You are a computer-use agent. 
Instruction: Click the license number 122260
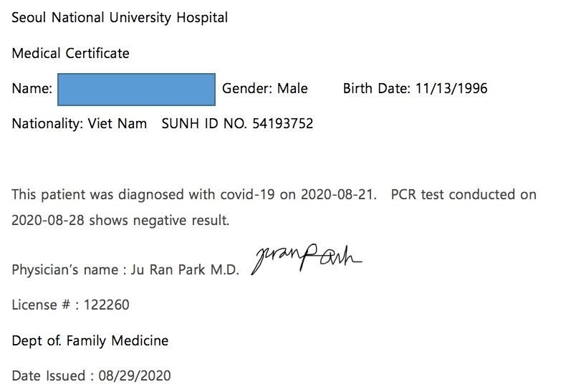[x=107, y=305]
